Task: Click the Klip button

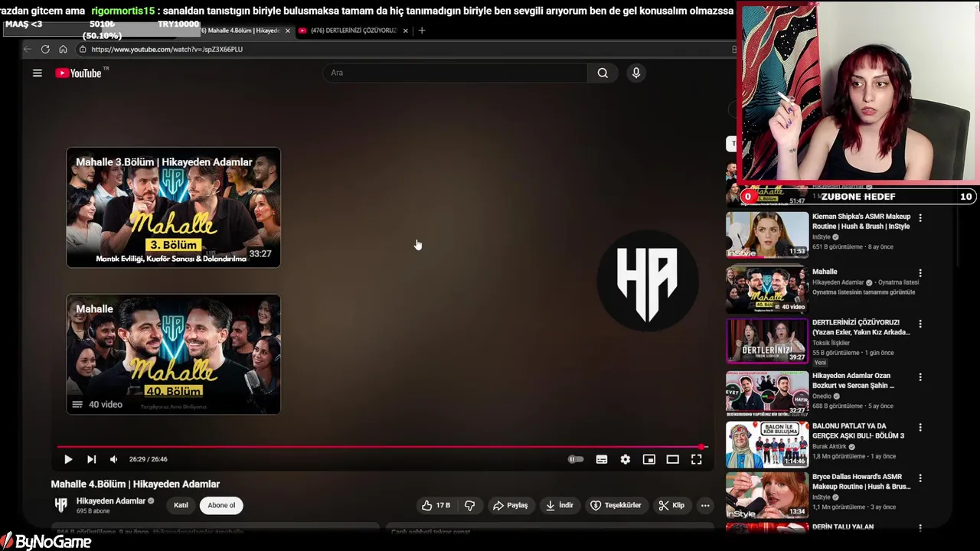Action: 672,505
